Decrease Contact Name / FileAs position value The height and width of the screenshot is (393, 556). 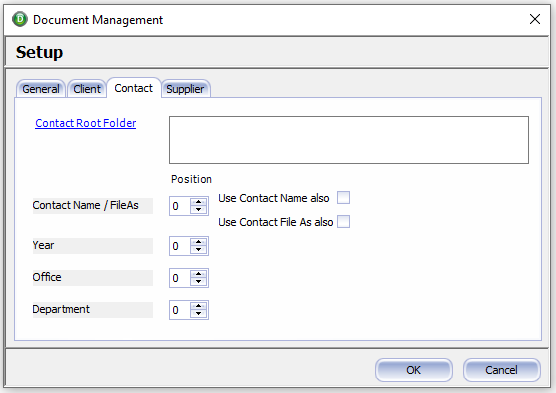198,210
